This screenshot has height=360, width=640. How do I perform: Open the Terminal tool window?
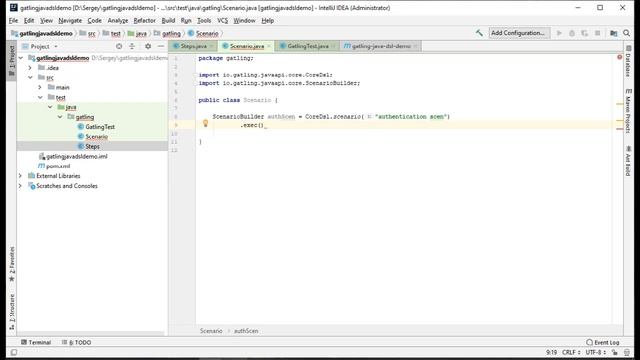(36, 342)
